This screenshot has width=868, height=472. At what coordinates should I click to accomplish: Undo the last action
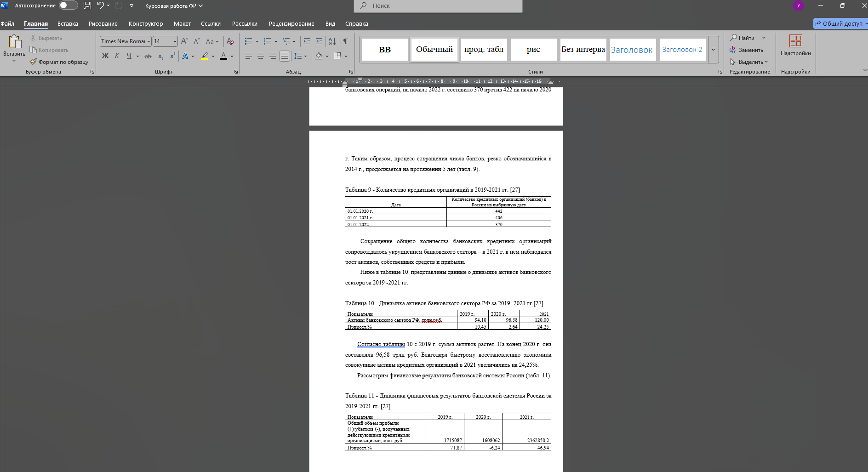point(100,6)
